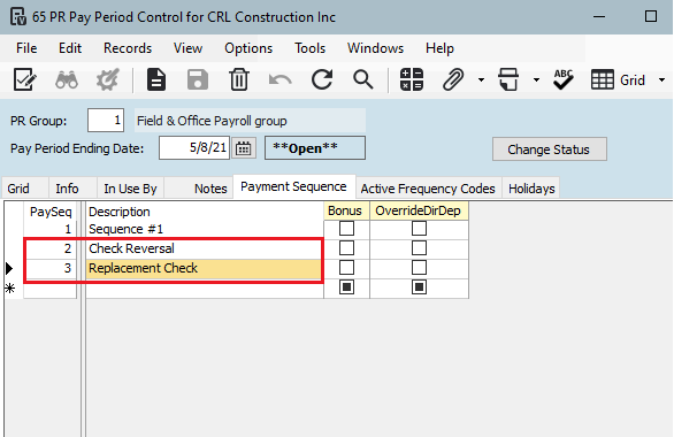
Task: Switch to the Holidays tab
Action: [531, 188]
